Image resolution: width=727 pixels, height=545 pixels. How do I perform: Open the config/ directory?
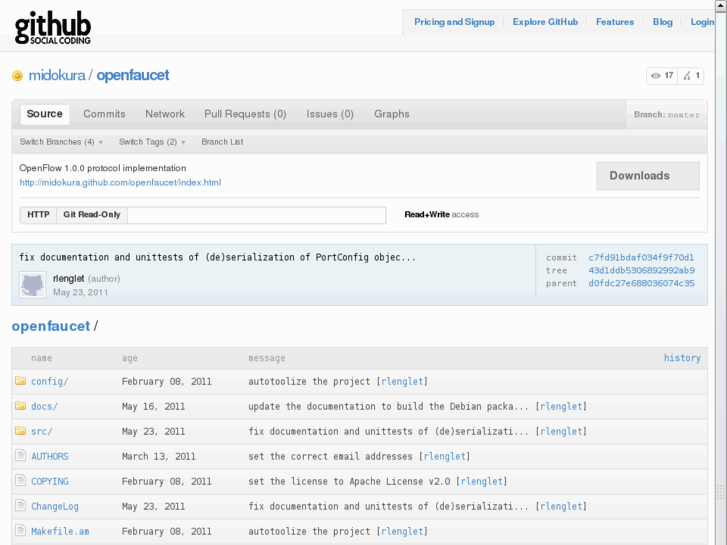pyautogui.click(x=50, y=381)
